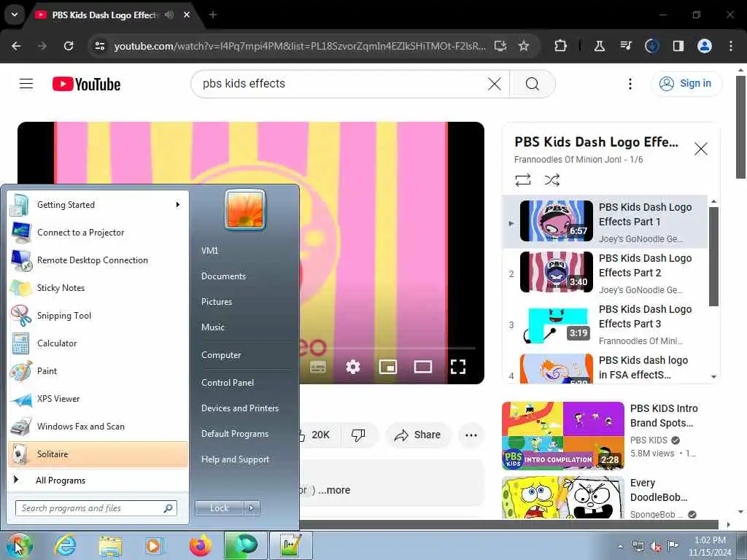
Task: Launch Remote Desktop Connection
Action: click(98, 260)
